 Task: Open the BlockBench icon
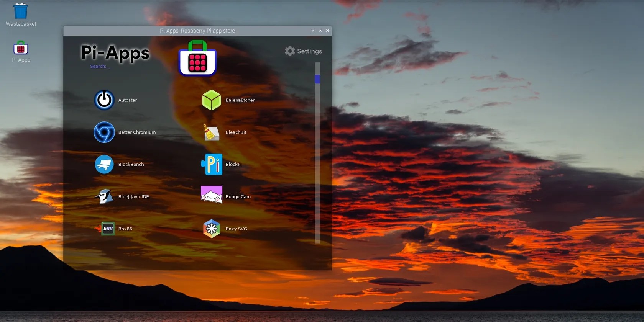104,164
